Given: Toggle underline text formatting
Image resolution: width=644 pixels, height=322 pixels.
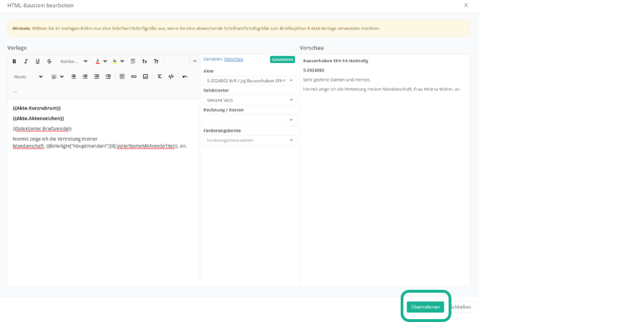Looking at the screenshot, I should [37, 62].
